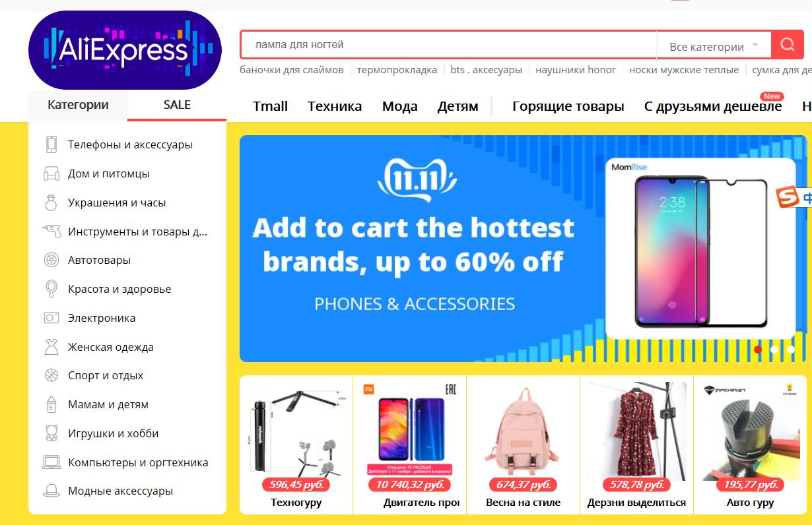The height and width of the screenshot is (525, 812).
Task: Open the Категории tab
Action: point(78,105)
